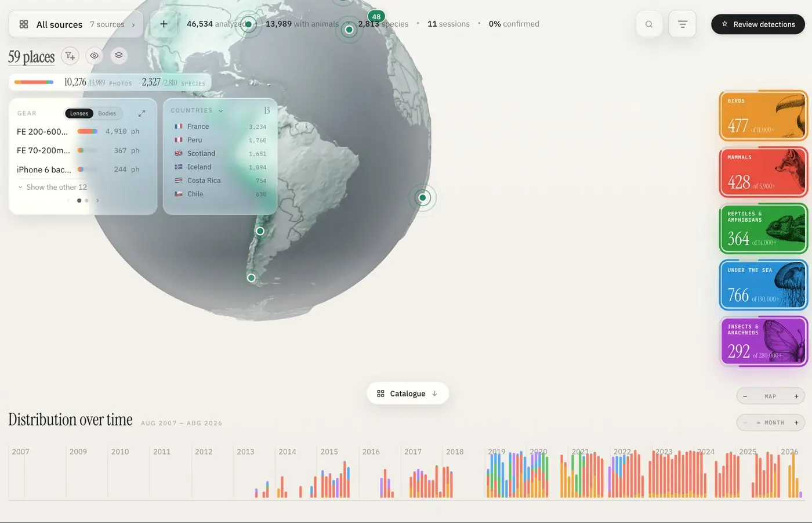Screen dimensions: 812x523
Task: Expand the Countries dropdown
Action: pos(197,110)
